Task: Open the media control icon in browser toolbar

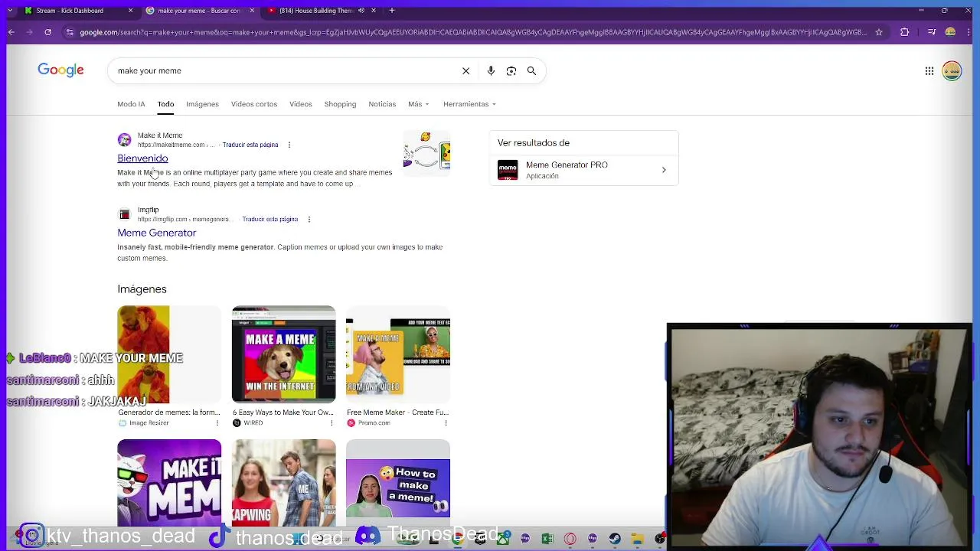Action: click(931, 32)
